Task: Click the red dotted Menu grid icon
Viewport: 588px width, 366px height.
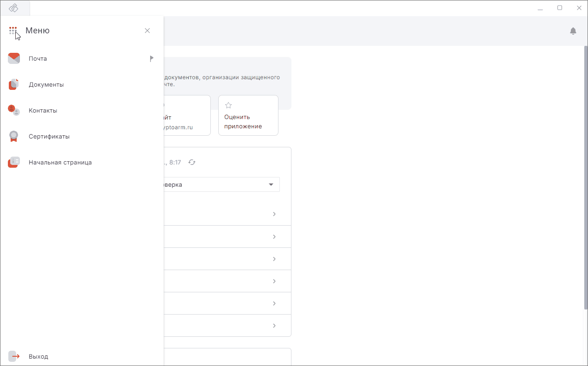Action: pyautogui.click(x=13, y=31)
